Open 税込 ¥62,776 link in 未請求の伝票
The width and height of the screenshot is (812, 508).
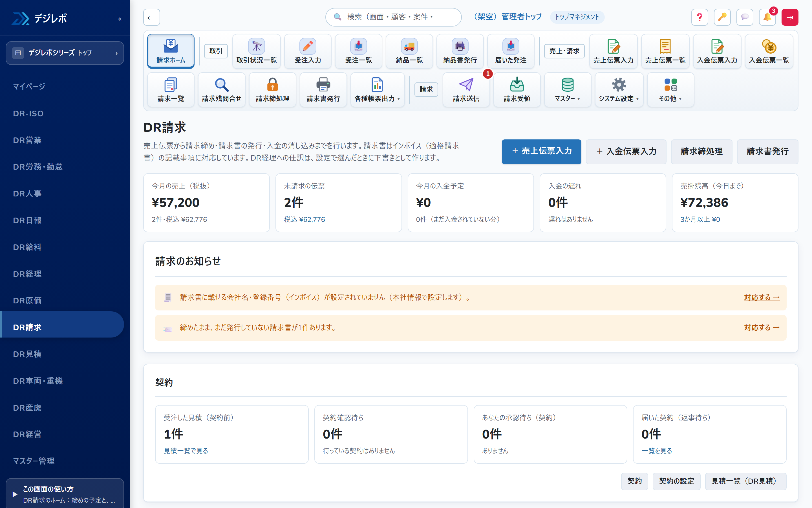pos(304,219)
